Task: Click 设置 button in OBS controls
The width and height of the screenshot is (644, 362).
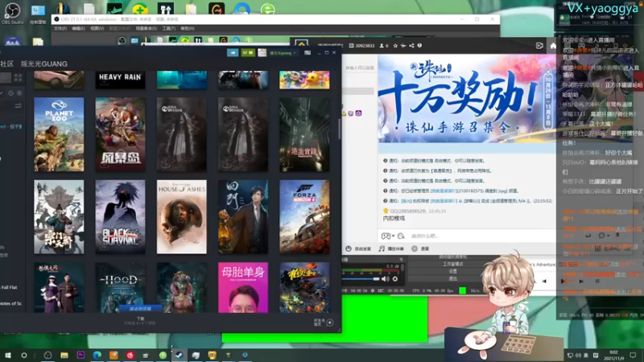Action: coord(452,271)
